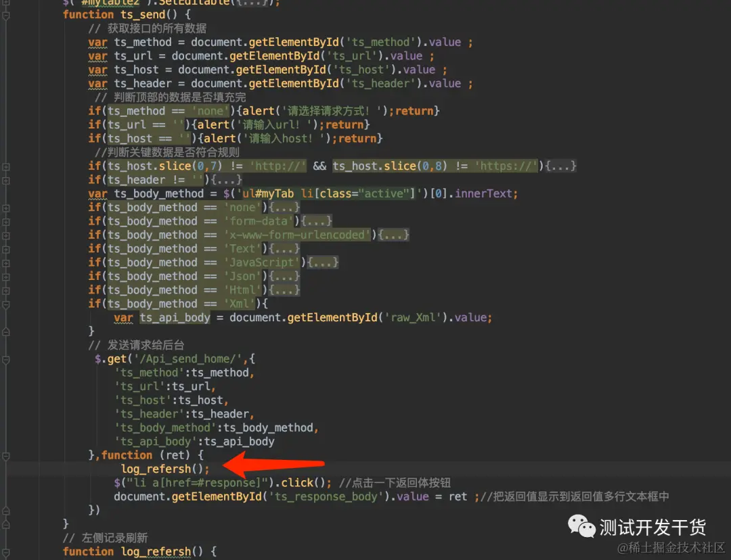
Task: Click the comment '//判断关键数据是否符合规则'
Action: [167, 152]
